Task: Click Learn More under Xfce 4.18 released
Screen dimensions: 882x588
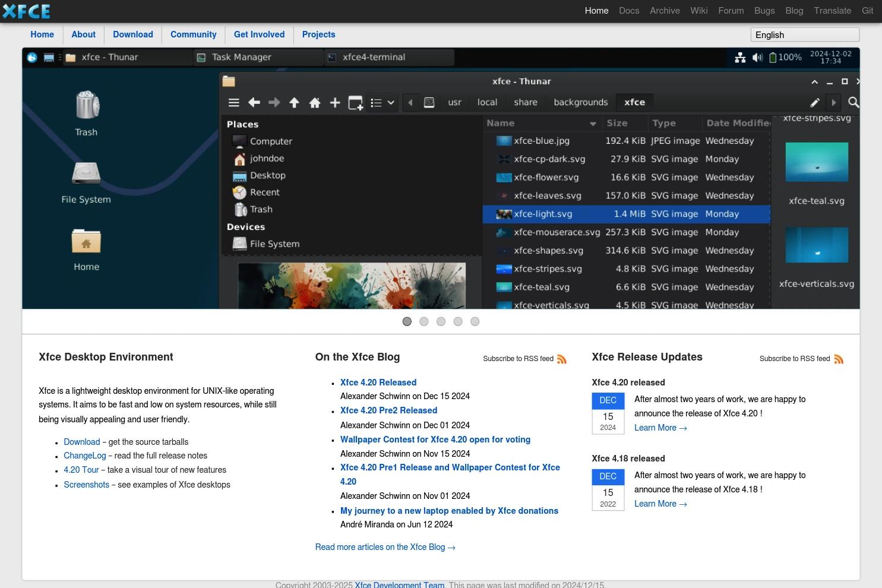Action: tap(660, 504)
